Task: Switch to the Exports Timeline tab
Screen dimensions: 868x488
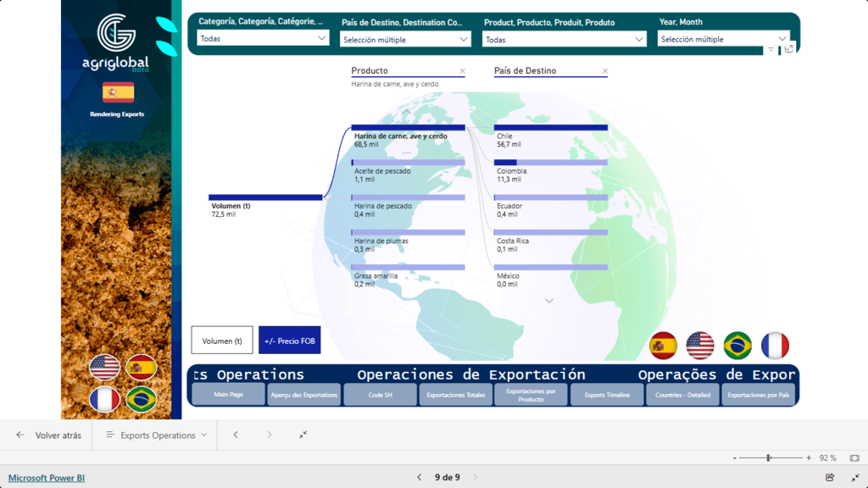Action: click(606, 394)
